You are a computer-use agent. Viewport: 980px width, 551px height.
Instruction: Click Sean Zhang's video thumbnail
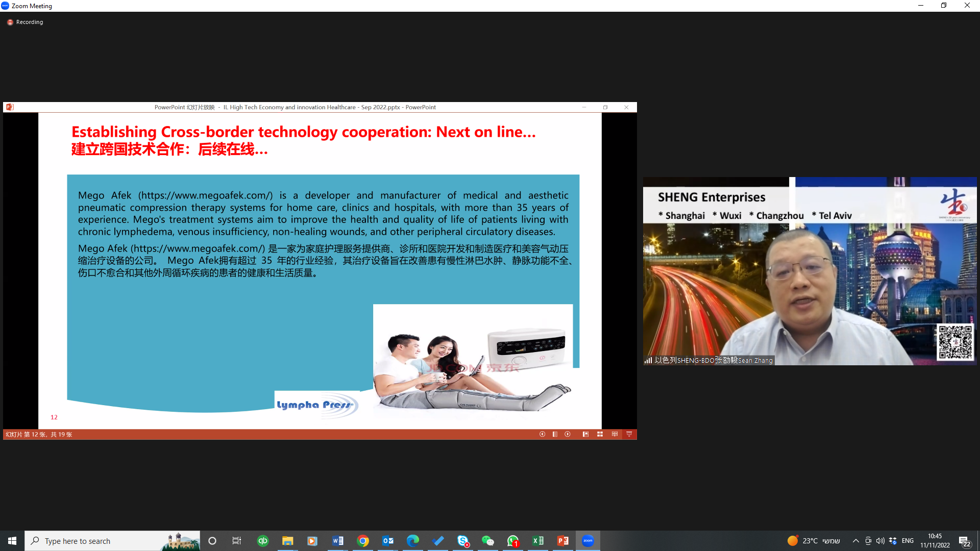click(810, 271)
